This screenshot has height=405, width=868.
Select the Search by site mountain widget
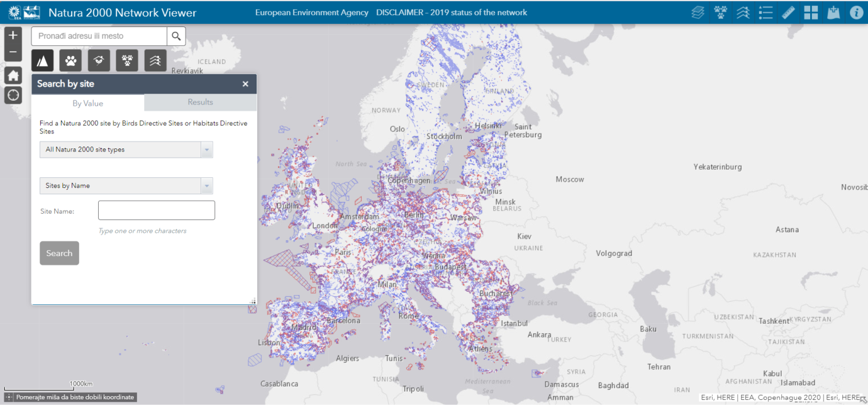(42, 61)
